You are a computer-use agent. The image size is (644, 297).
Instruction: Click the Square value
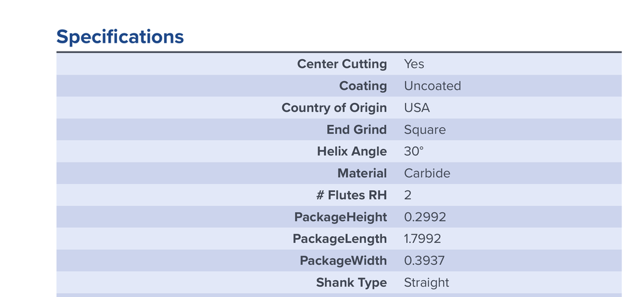[425, 130]
